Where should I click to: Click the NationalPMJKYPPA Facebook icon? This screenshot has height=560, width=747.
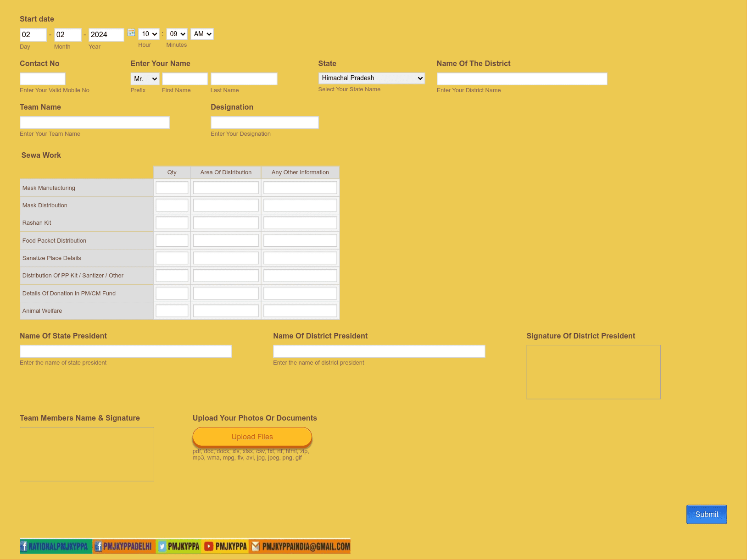tap(24, 546)
